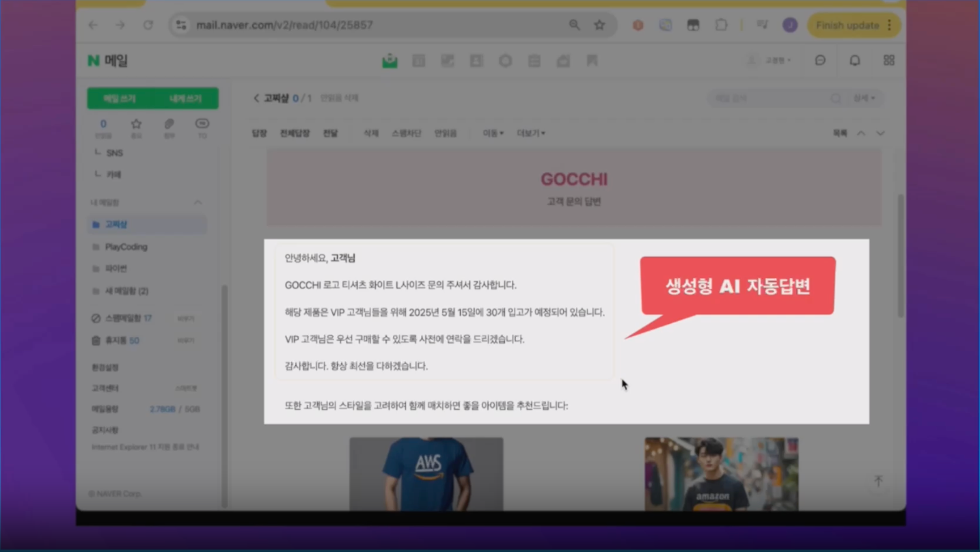This screenshot has width=980, height=552.
Task: Click the address bar URL mail.naver.com
Action: 284,25
